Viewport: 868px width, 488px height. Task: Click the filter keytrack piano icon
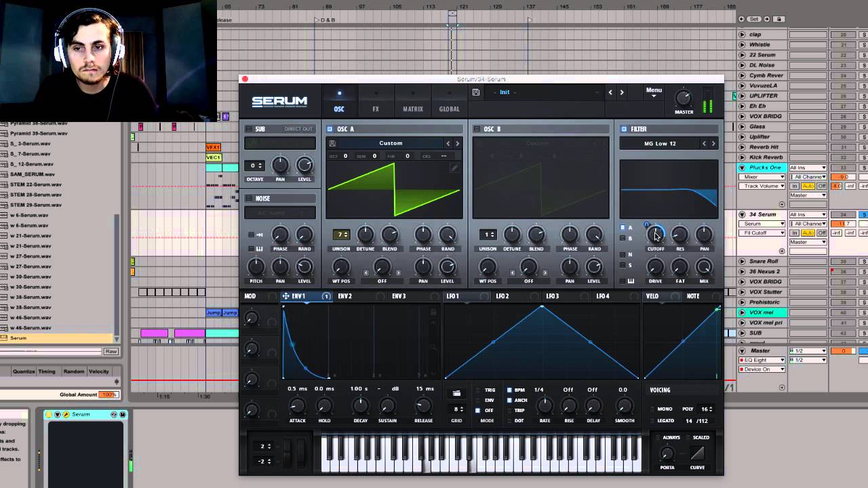pos(631,281)
